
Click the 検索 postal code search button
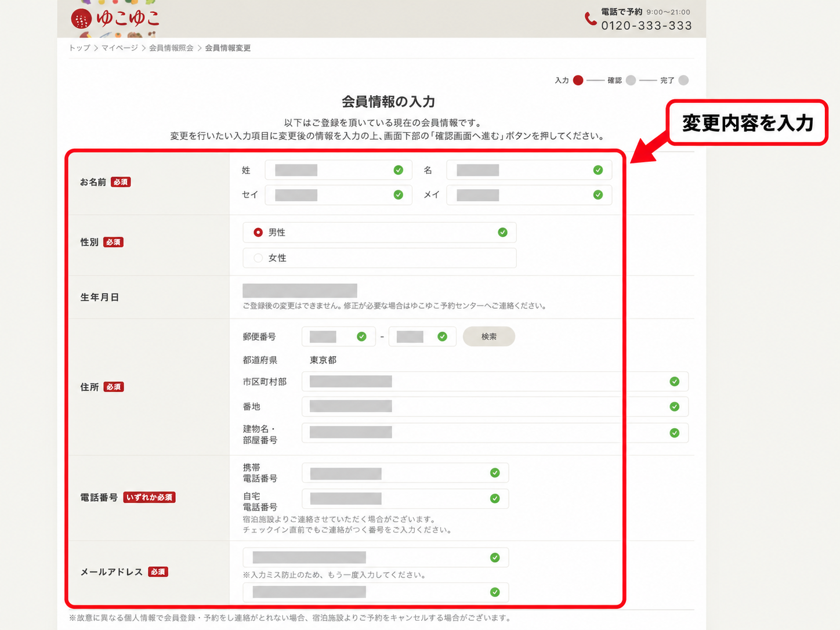(489, 336)
